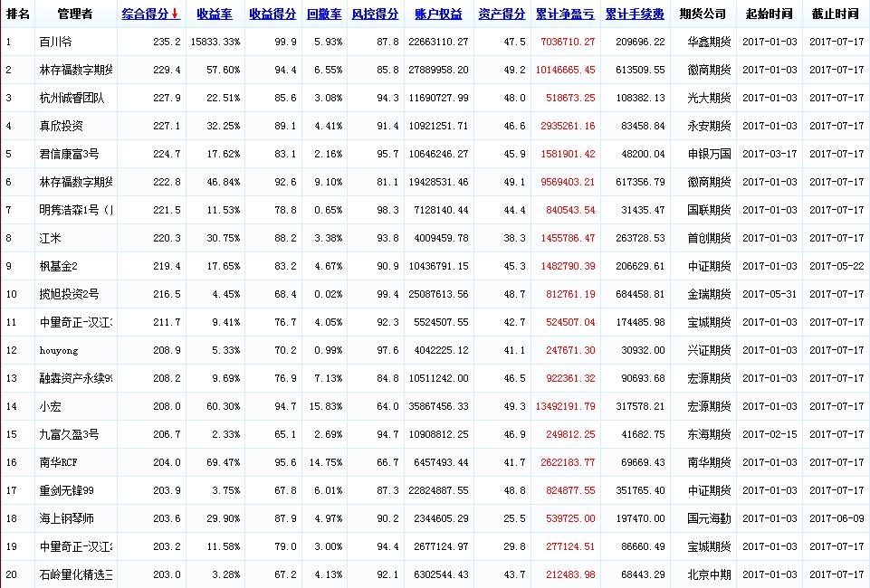Viewport: 870px width, 588px height.
Task: Select manager 重剑无锋99
Action: pyautogui.click(x=67, y=490)
